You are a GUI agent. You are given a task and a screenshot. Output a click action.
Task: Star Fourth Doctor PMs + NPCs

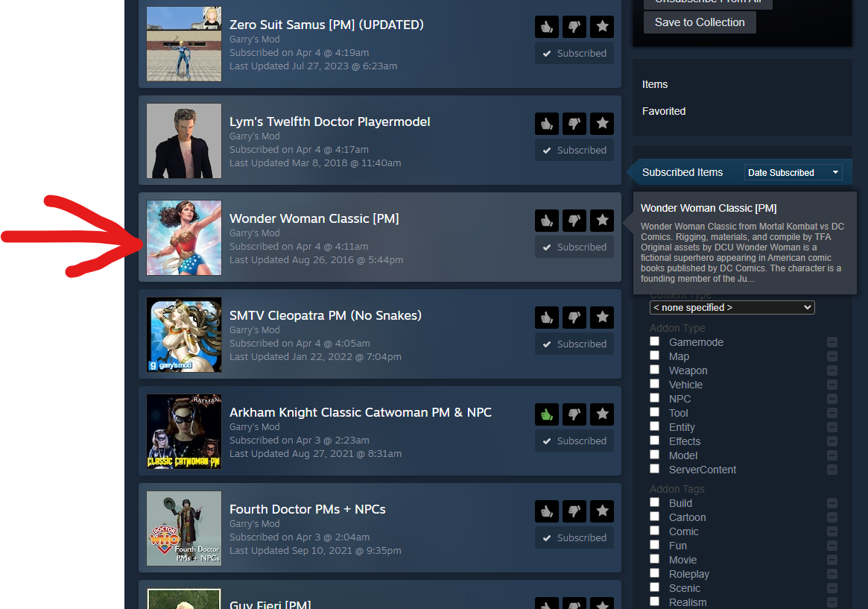coord(602,511)
